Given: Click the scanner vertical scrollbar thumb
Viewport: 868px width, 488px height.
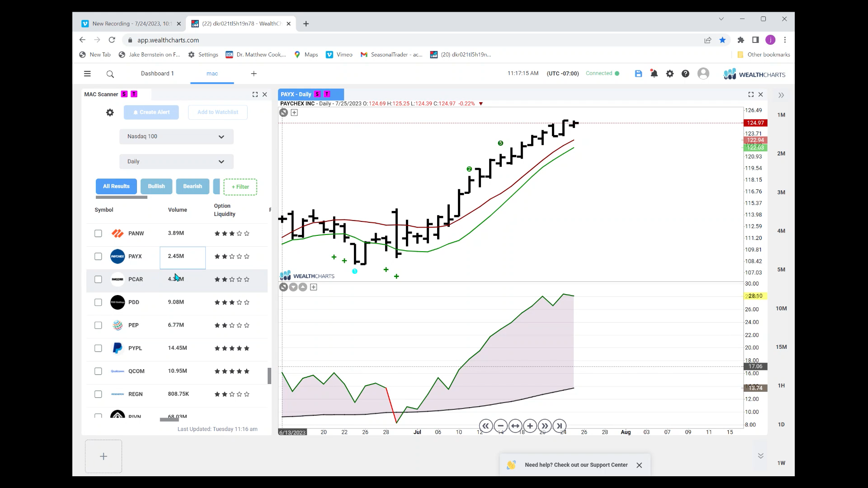Looking at the screenshot, I should click(x=269, y=376).
